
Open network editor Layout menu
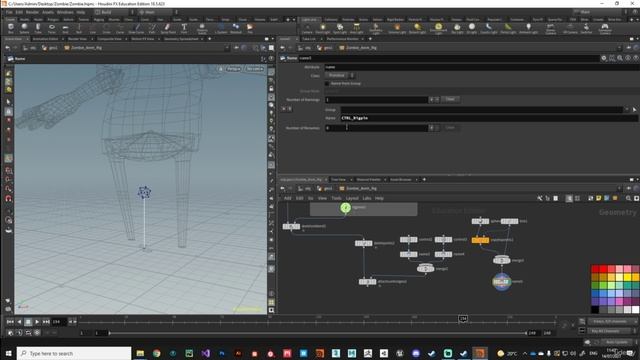point(352,198)
